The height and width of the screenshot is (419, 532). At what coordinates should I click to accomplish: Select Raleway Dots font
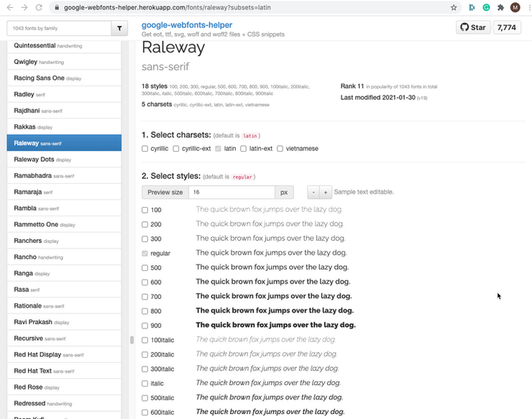pyautogui.click(x=64, y=160)
